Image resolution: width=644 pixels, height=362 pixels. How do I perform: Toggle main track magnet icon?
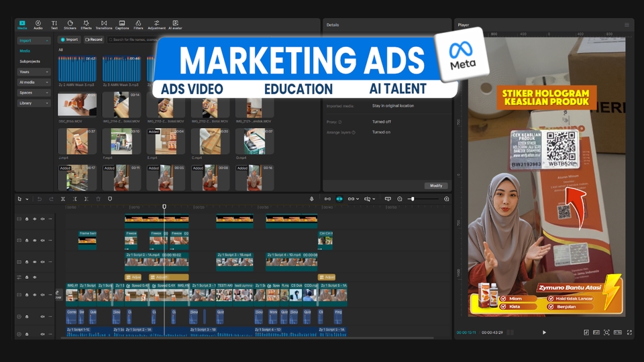pyautogui.click(x=327, y=199)
